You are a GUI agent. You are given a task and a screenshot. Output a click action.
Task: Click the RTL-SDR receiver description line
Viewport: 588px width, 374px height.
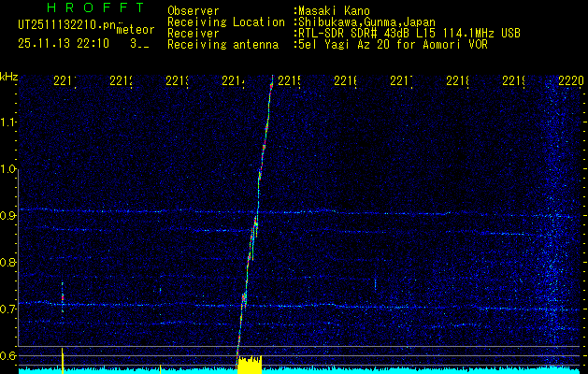pyautogui.click(x=409, y=33)
